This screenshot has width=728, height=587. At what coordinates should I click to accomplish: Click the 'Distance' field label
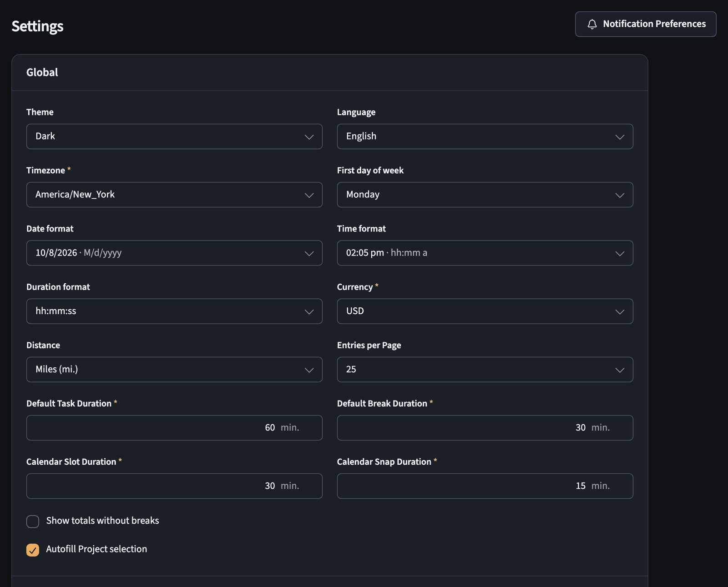(x=43, y=345)
